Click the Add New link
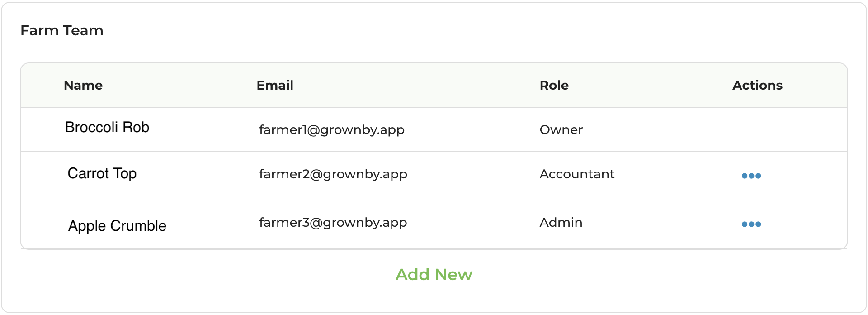This screenshot has height=315, width=868. tap(434, 275)
